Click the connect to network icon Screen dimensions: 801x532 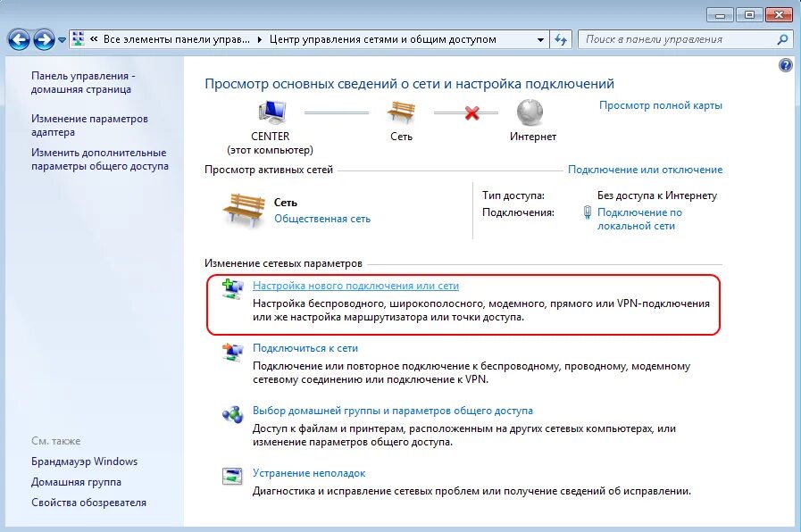(232, 352)
